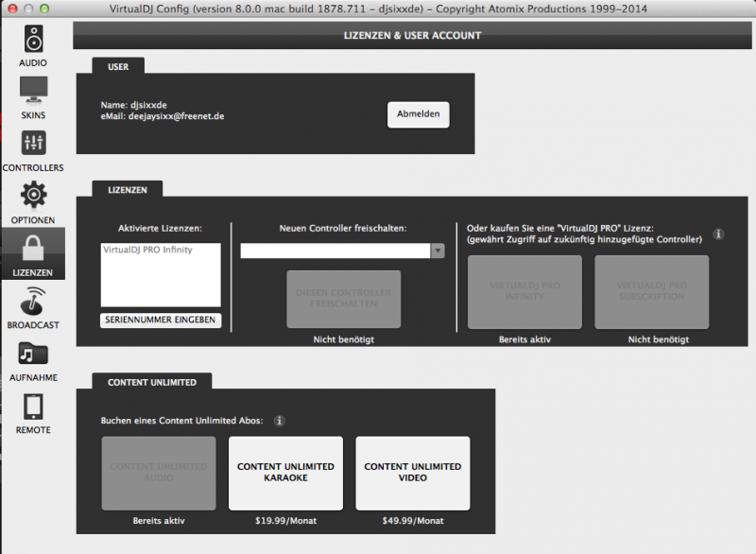Select the USER tab header
Screen dimensions: 756x554
[118, 66]
